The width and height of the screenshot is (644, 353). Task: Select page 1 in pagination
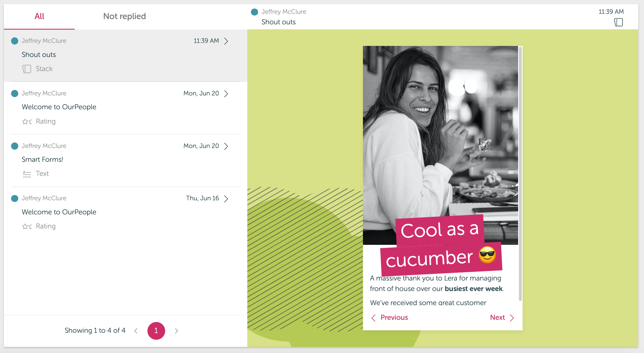point(156,331)
